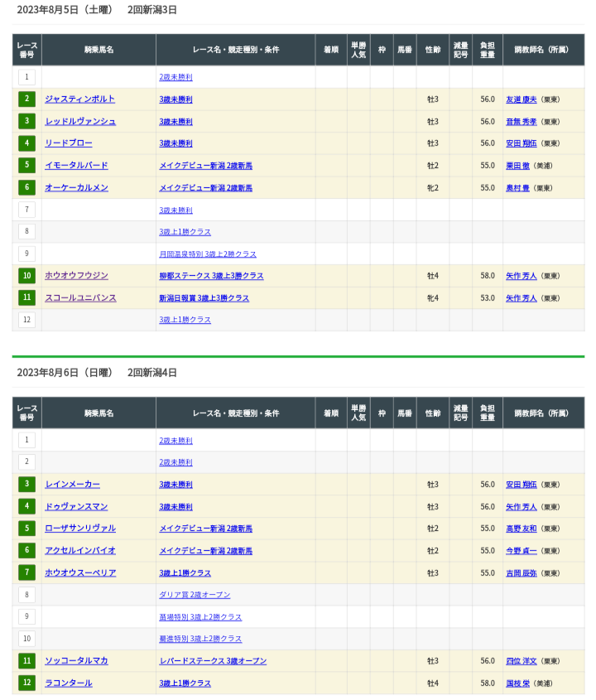The width and height of the screenshot is (596, 700).
Task: Open race 柳都ステークス 3歳上3勝クラス
Action: pyautogui.click(x=211, y=276)
